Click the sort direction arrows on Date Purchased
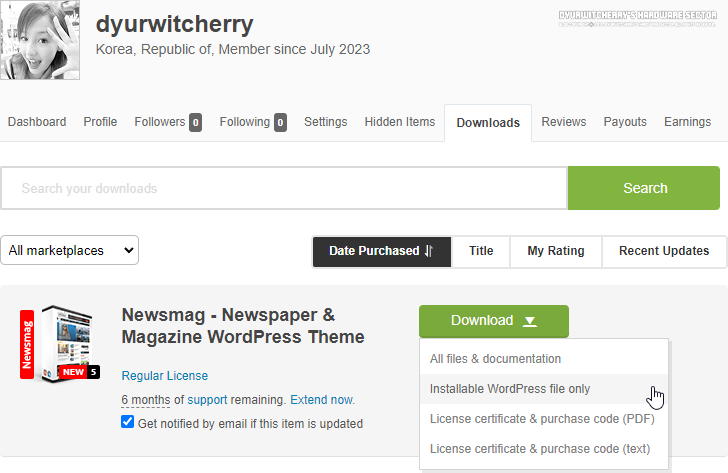 pos(429,251)
